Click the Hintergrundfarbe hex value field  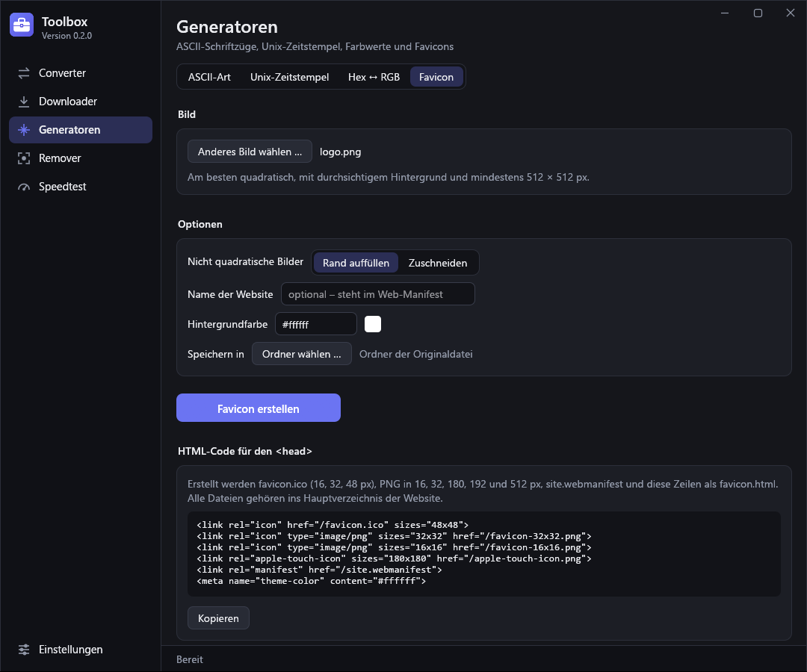(x=316, y=324)
